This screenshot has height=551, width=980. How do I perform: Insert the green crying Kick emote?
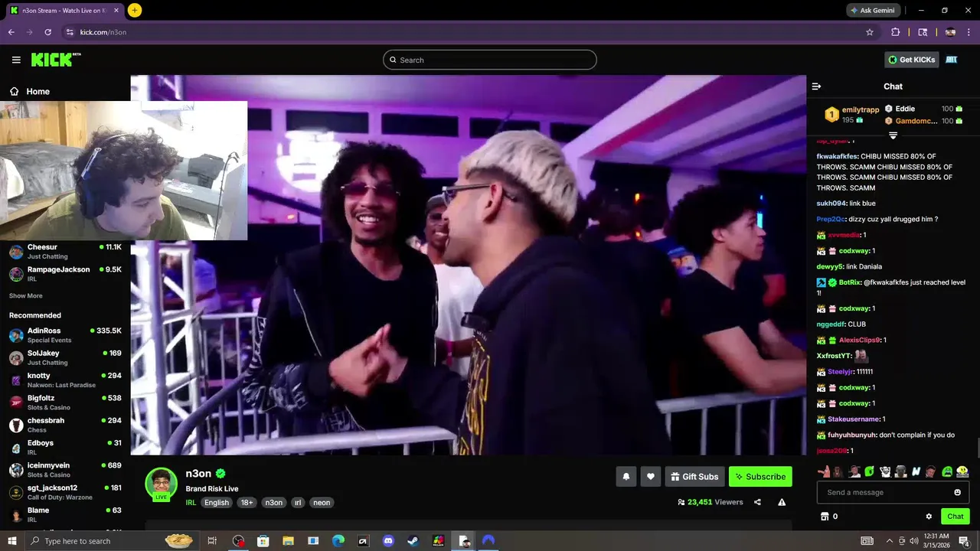click(947, 471)
